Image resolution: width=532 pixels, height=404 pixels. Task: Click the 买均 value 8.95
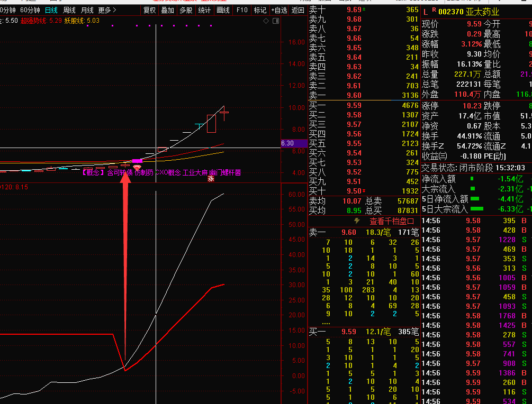(354, 210)
